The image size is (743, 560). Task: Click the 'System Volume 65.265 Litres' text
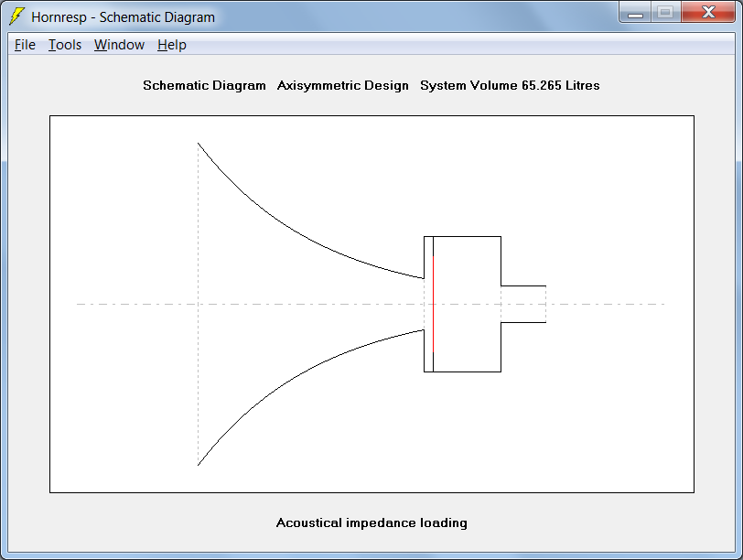510,85
